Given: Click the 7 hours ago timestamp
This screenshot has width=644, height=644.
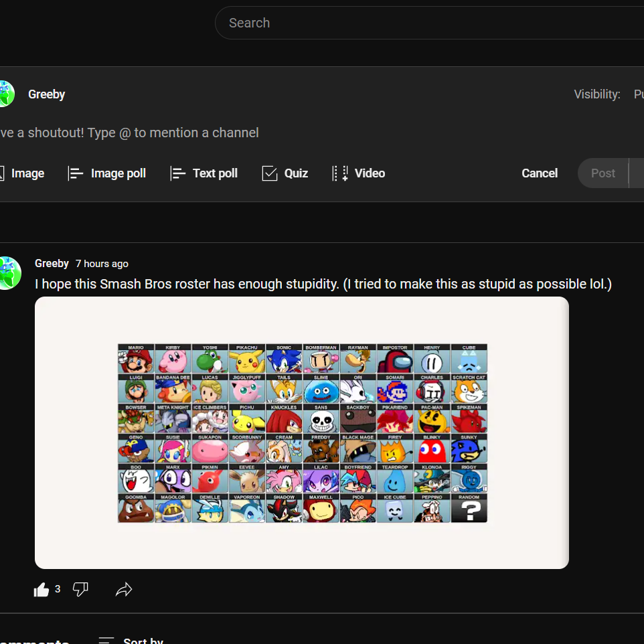Looking at the screenshot, I should [x=102, y=264].
